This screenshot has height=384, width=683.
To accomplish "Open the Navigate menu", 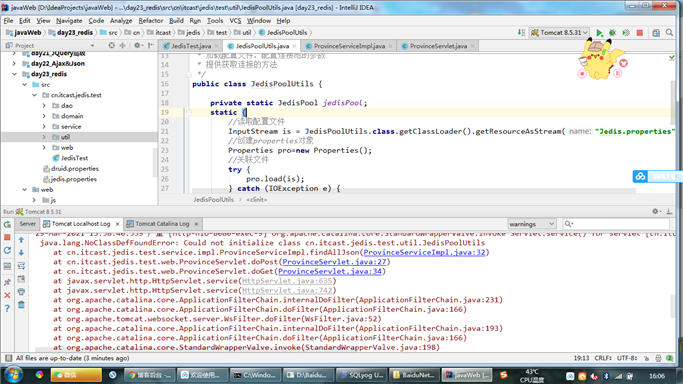I will [69, 20].
